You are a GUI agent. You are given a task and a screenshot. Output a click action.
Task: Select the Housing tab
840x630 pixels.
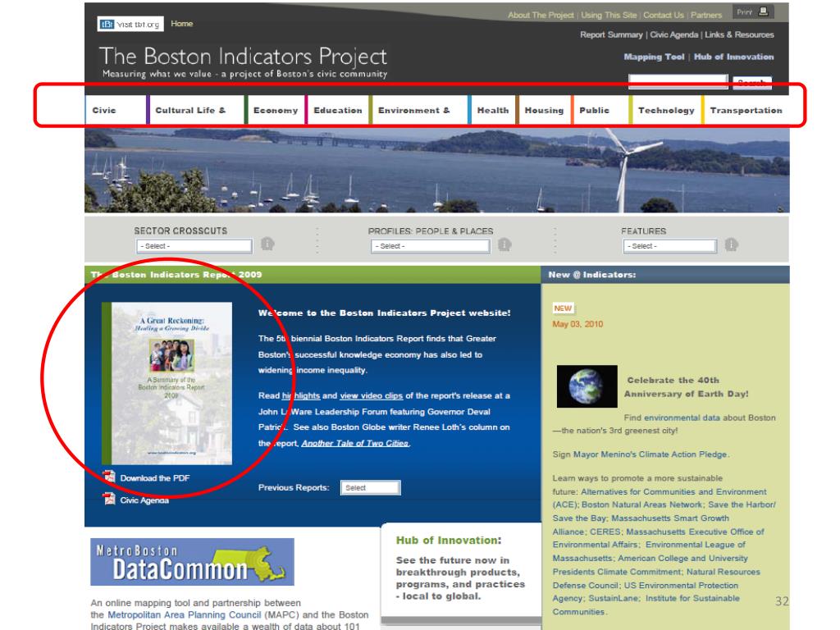click(544, 110)
